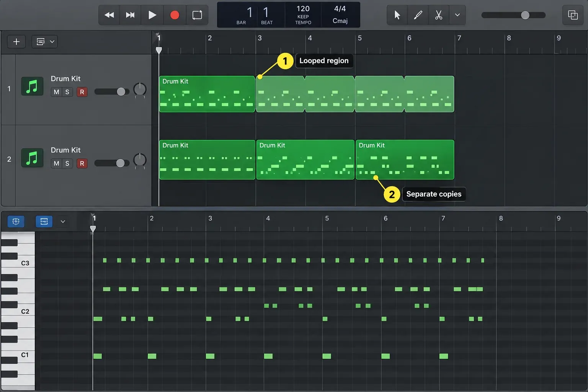Start recording with the red record button
Viewport: 588px width, 392px height.
click(x=175, y=15)
